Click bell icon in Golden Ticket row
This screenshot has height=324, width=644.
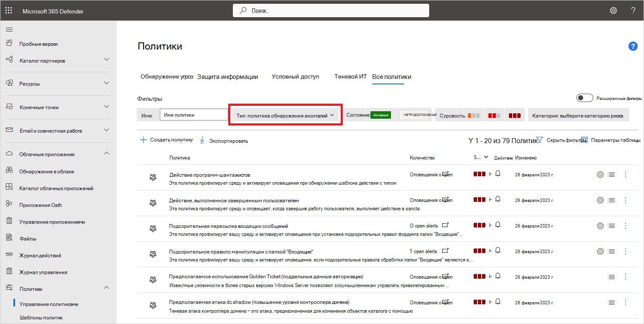(498, 276)
